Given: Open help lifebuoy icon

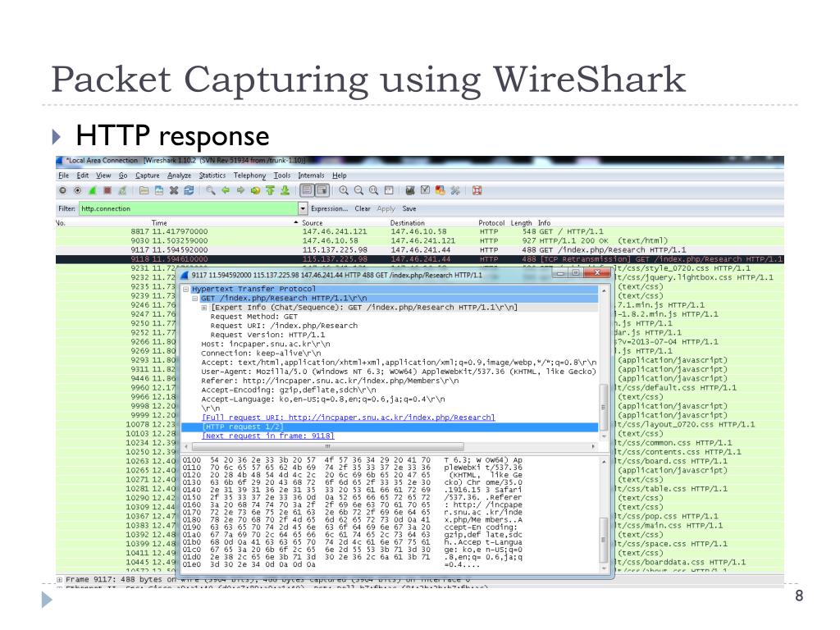Looking at the screenshot, I should tap(477, 190).
